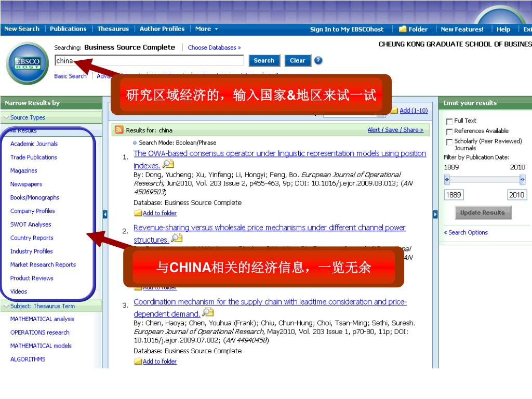Filter by Market Research Reports
The width and height of the screenshot is (532, 399).
[x=43, y=264]
